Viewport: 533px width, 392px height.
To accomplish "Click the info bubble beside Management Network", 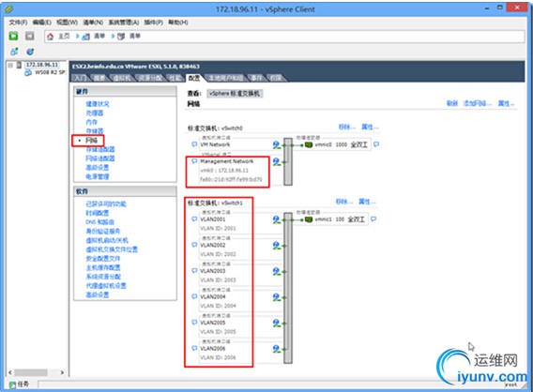I will click(194, 161).
